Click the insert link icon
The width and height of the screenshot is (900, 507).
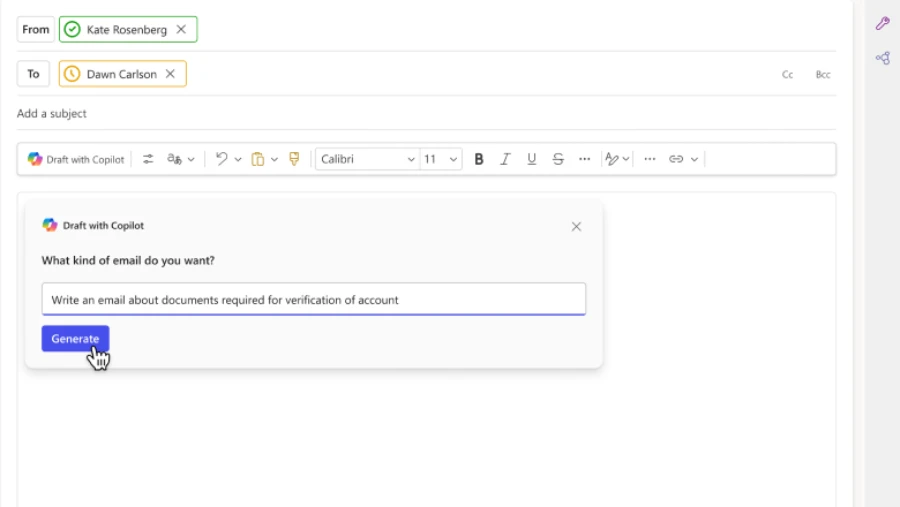click(676, 159)
